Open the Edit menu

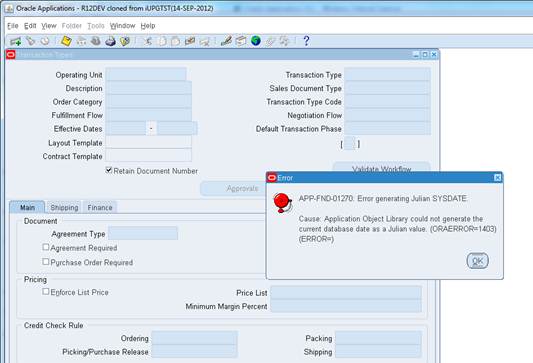[30, 26]
